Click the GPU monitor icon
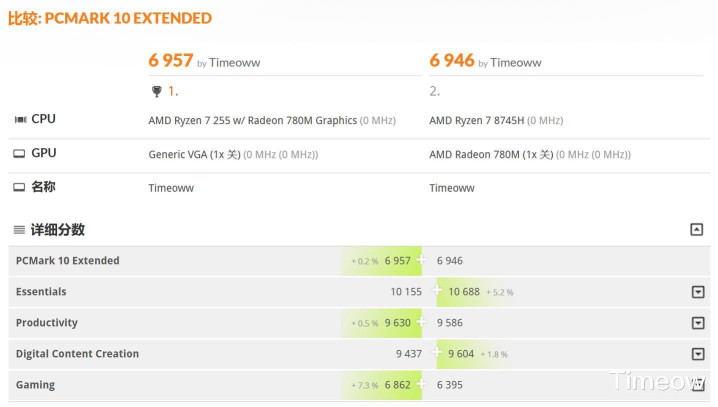 pos(19,154)
